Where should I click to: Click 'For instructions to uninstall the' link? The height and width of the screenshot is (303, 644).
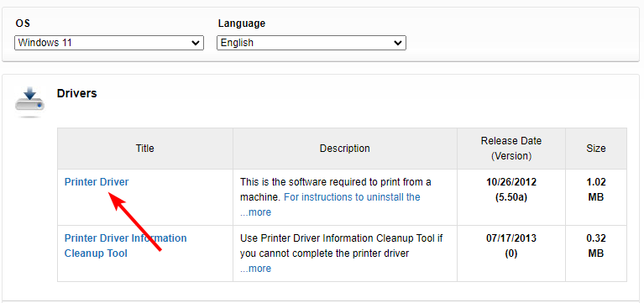click(352, 197)
